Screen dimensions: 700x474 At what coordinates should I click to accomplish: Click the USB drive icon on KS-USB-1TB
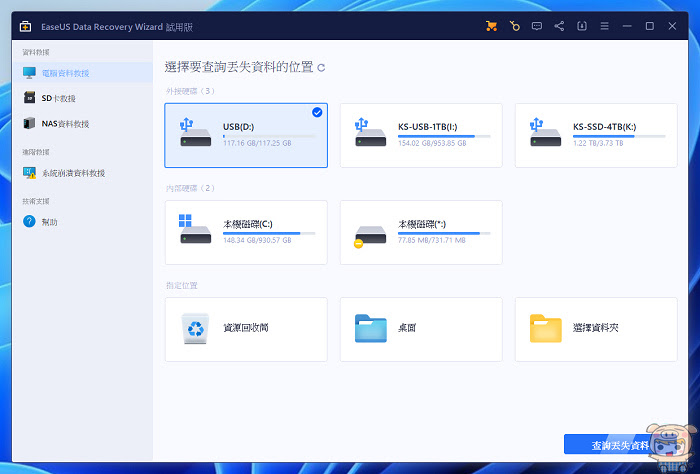click(x=370, y=133)
